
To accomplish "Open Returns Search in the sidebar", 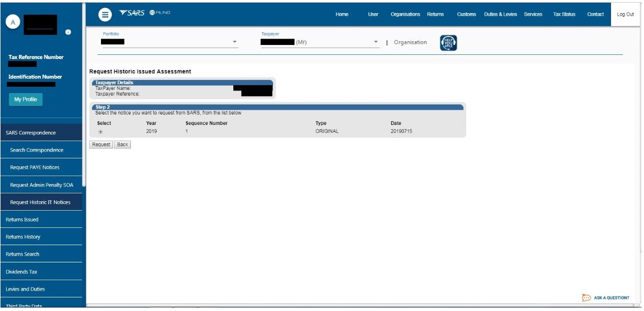I will 41,254.
